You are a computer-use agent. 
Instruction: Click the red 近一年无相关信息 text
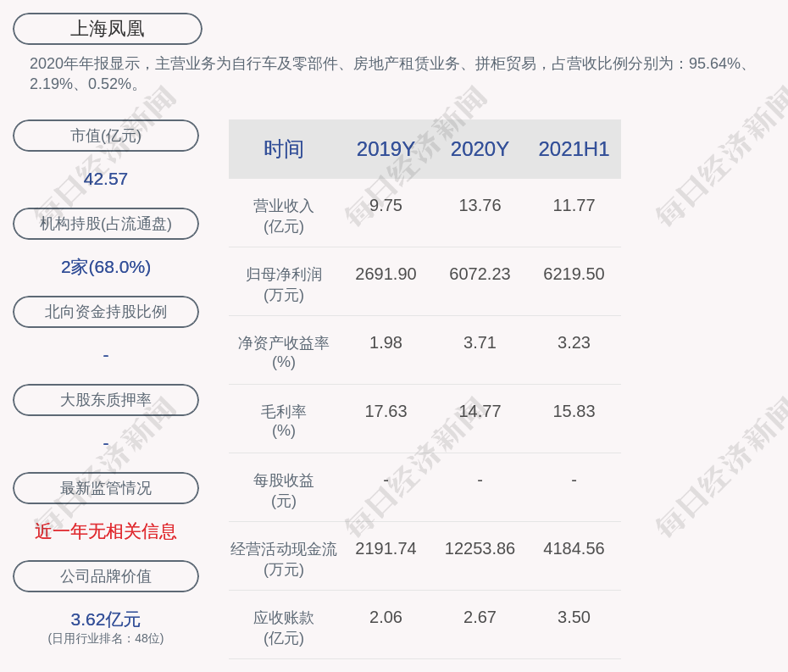coord(106,531)
